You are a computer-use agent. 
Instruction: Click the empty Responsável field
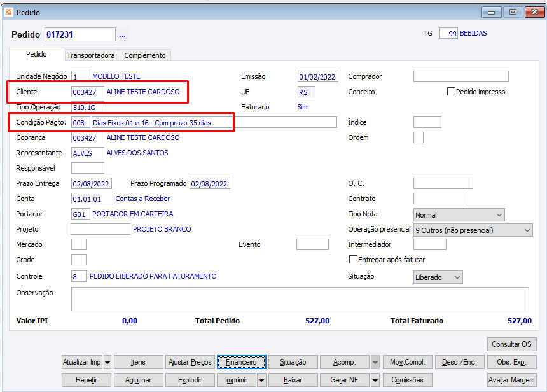coord(88,168)
